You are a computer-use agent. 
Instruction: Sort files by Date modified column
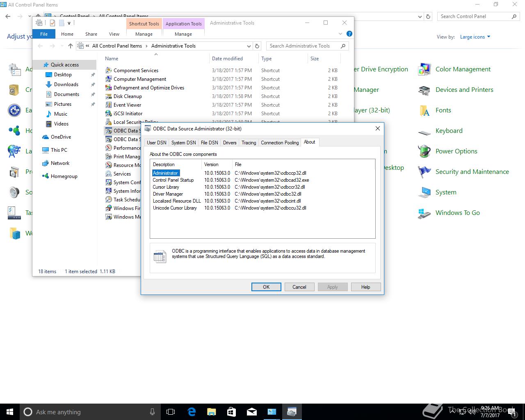point(234,59)
